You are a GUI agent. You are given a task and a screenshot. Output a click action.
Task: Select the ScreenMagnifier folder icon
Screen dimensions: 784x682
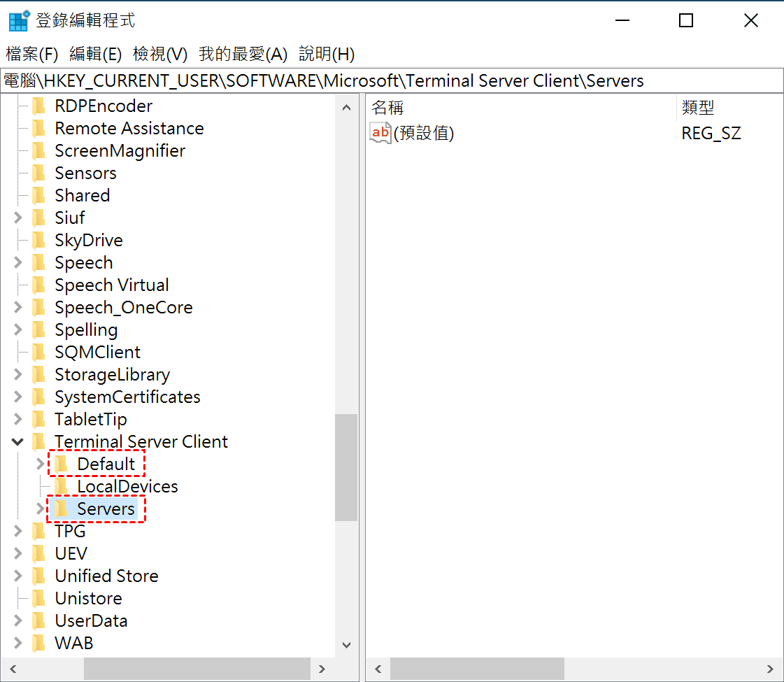tap(39, 151)
